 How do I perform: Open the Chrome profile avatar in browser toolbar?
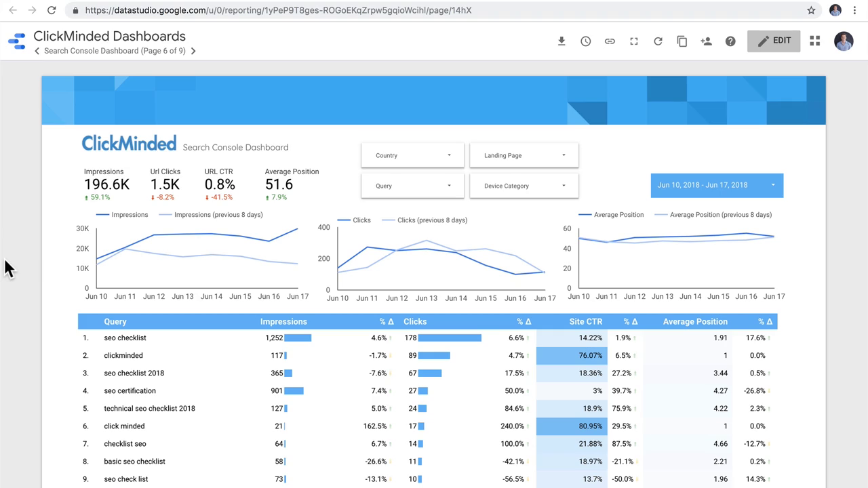coord(835,10)
